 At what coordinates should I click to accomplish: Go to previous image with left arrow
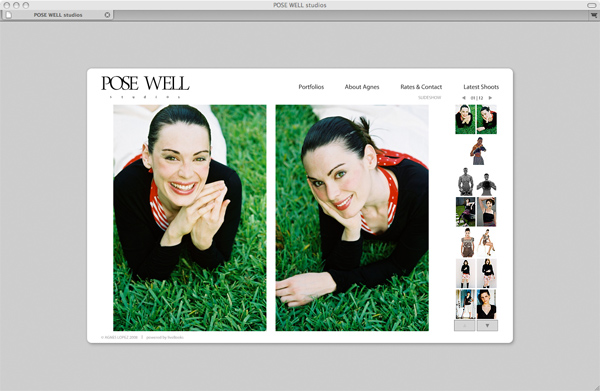pyautogui.click(x=464, y=98)
